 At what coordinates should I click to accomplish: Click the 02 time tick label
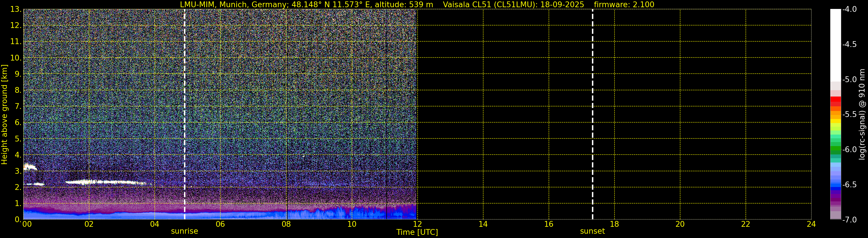[x=89, y=224]
